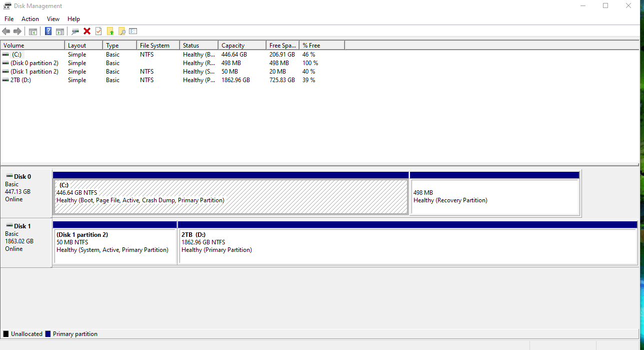Sort by the Status column header
Screen dimensions: 644x350
[x=199, y=45]
